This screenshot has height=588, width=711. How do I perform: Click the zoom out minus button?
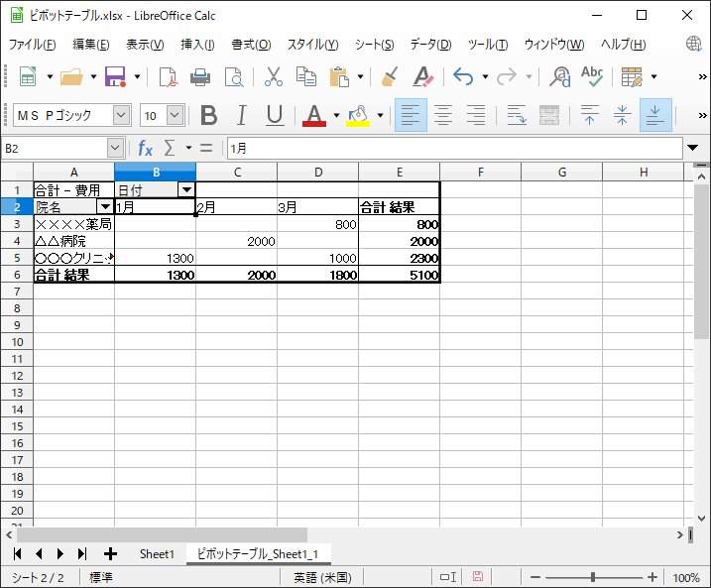[x=535, y=577]
